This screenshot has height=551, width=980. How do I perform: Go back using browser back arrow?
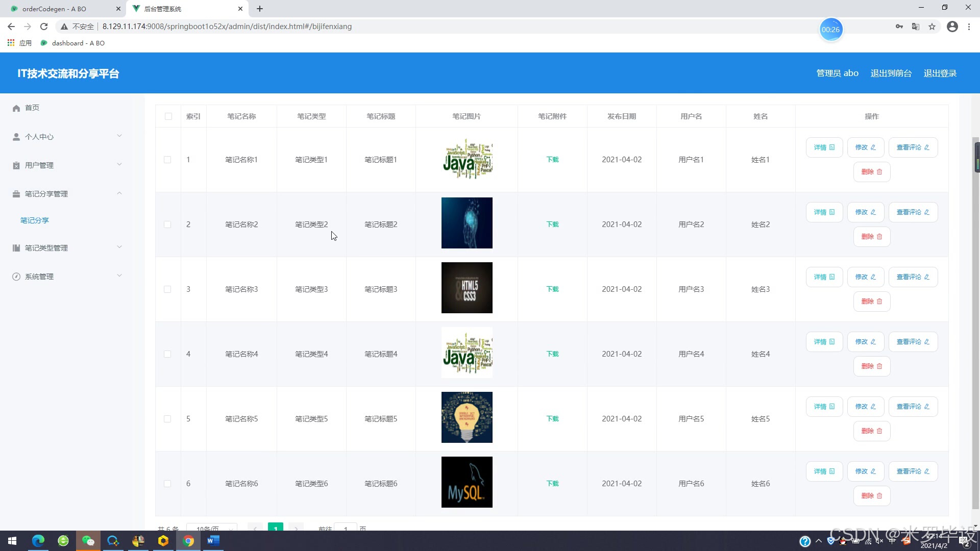[11, 27]
